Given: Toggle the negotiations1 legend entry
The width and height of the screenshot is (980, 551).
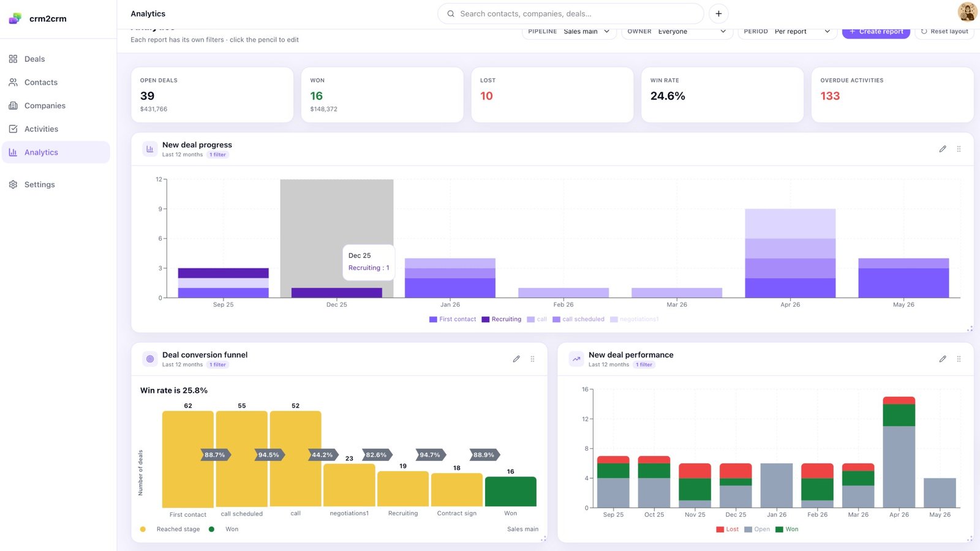Looking at the screenshot, I should point(635,320).
